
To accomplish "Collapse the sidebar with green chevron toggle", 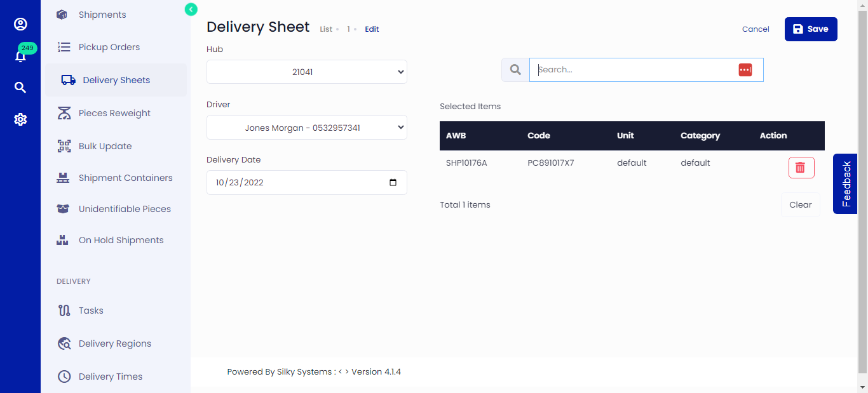I will pyautogui.click(x=191, y=10).
